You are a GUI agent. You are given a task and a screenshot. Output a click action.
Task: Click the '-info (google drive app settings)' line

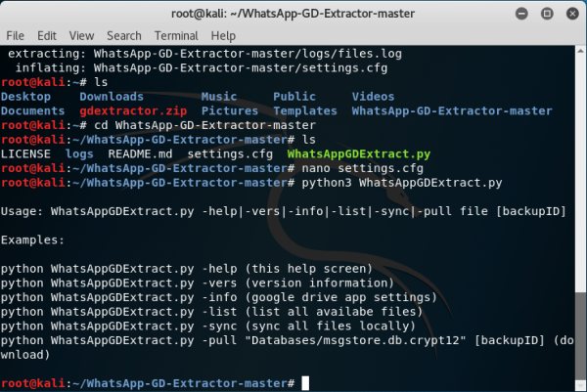point(218,297)
